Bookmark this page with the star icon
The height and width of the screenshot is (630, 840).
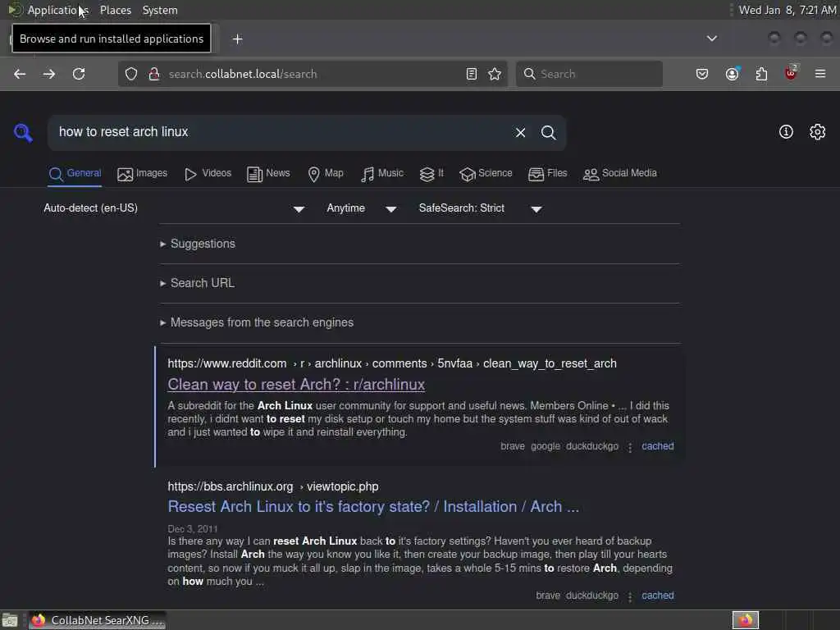click(x=495, y=74)
